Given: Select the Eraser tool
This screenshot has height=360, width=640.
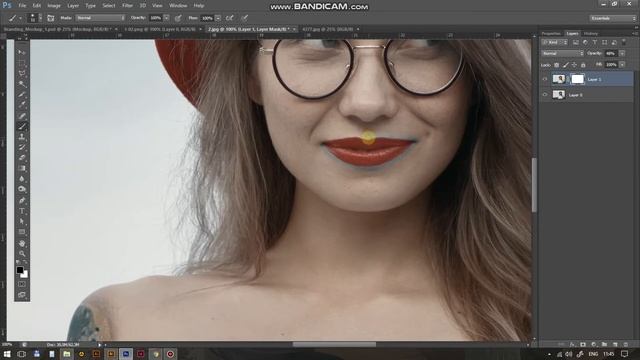Looking at the screenshot, I should click(x=22, y=158).
